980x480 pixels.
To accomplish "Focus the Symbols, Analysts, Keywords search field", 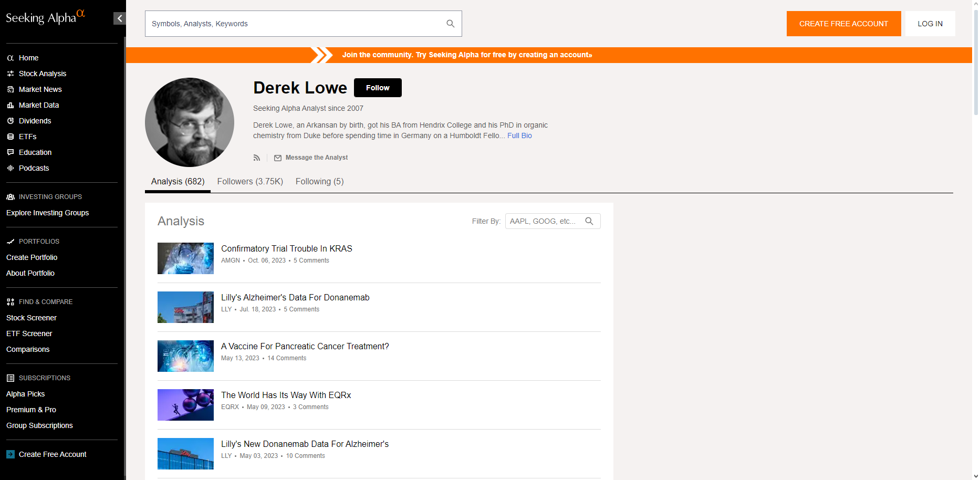I will 304,24.
